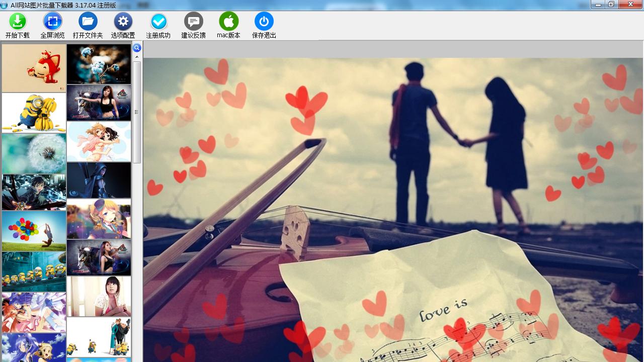The width and height of the screenshot is (644, 362).
Task: Select the dandelion close-up thumbnail
Action: tap(34, 153)
